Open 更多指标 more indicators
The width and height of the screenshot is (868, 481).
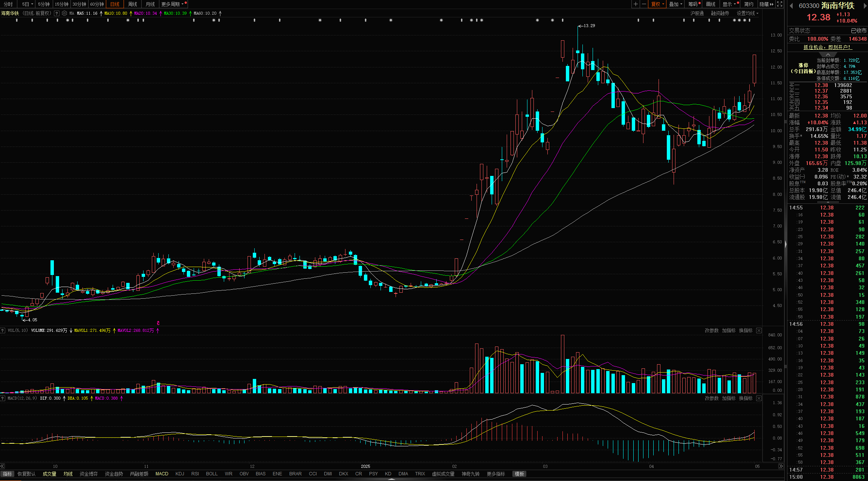pyautogui.click(x=496, y=474)
